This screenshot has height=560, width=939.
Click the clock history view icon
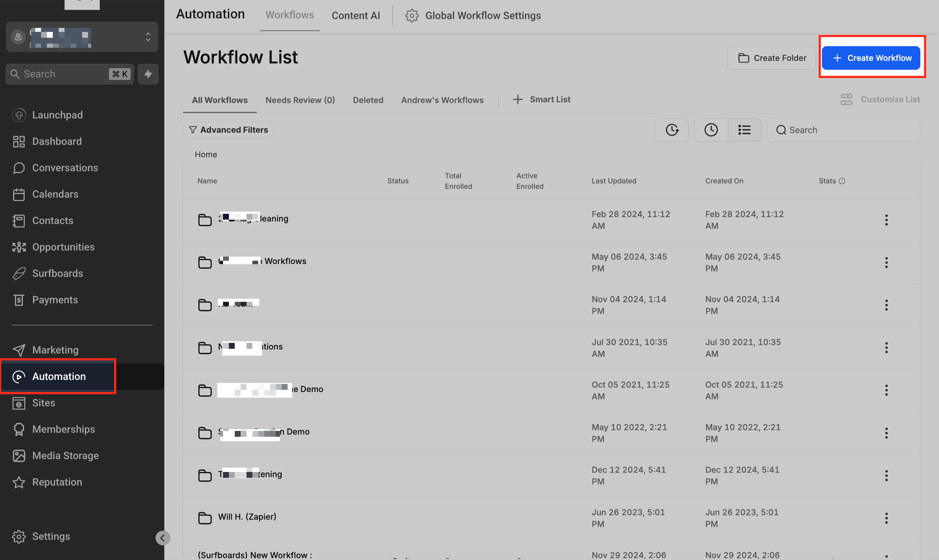[710, 130]
